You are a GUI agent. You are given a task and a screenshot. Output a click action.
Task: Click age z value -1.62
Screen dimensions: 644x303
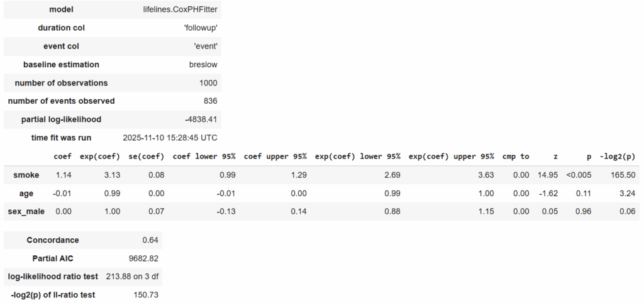(548, 194)
